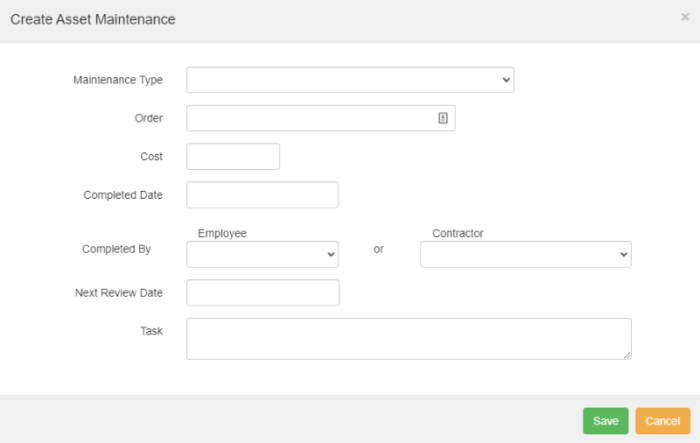
Task: Open the Maintenance Type dropdown
Action: 350,80
